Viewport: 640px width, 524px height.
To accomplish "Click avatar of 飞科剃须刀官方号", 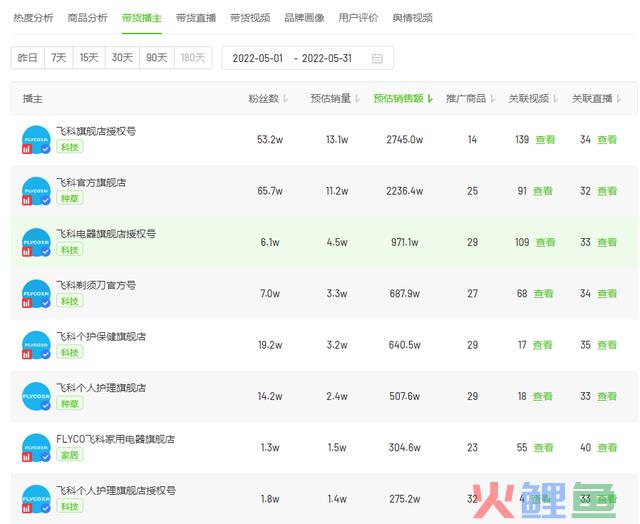I will 36,294.
